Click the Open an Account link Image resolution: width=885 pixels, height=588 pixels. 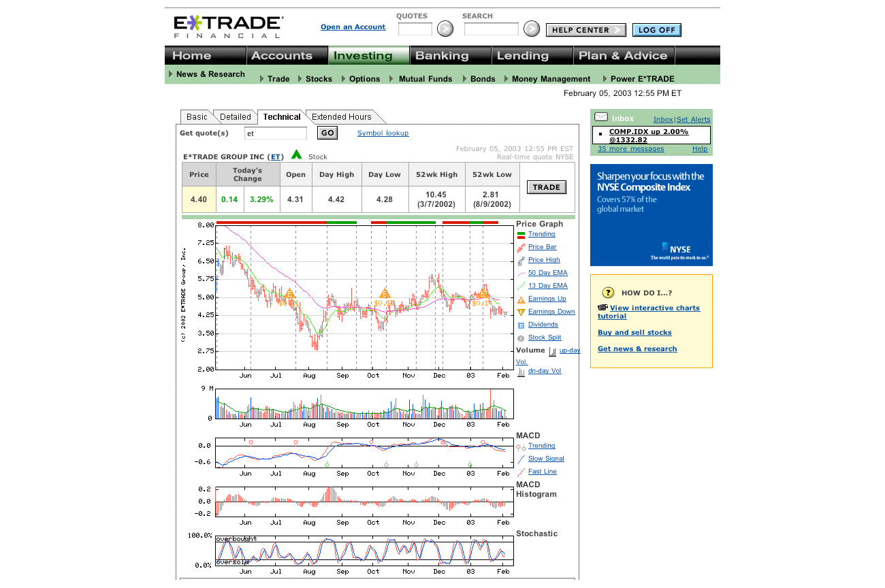(x=353, y=27)
